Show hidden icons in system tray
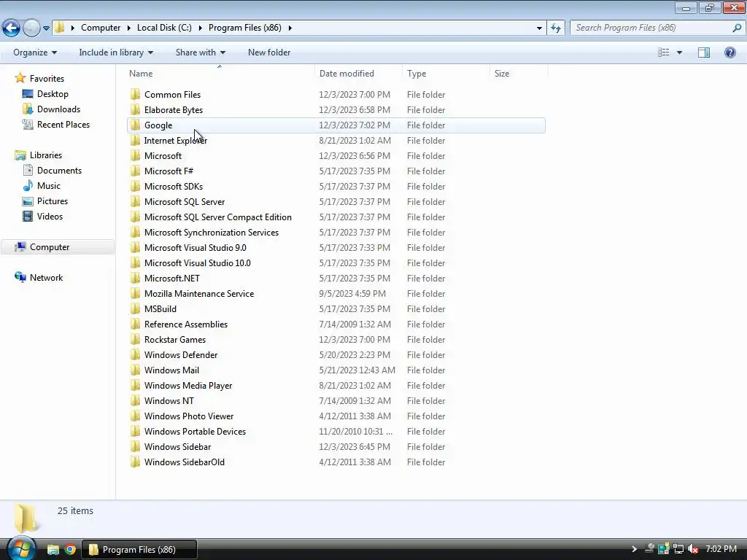Screen dimensions: 747x560 [634, 549]
